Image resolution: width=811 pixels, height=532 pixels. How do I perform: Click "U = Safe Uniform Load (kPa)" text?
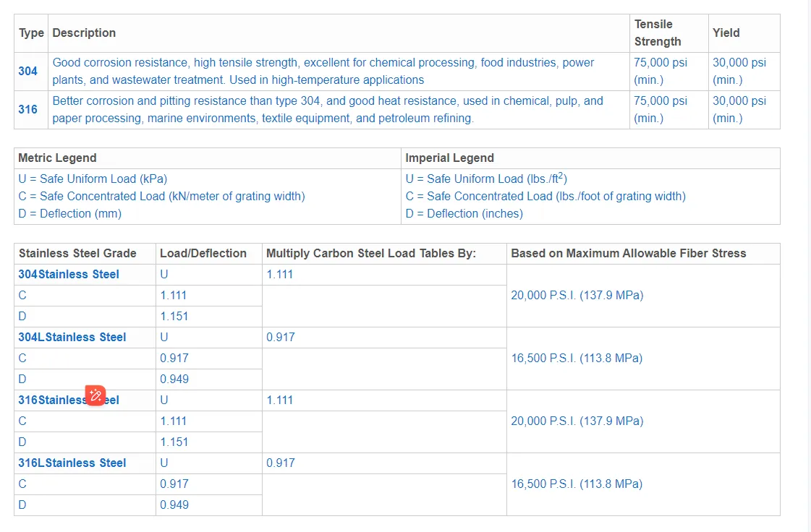tap(93, 179)
